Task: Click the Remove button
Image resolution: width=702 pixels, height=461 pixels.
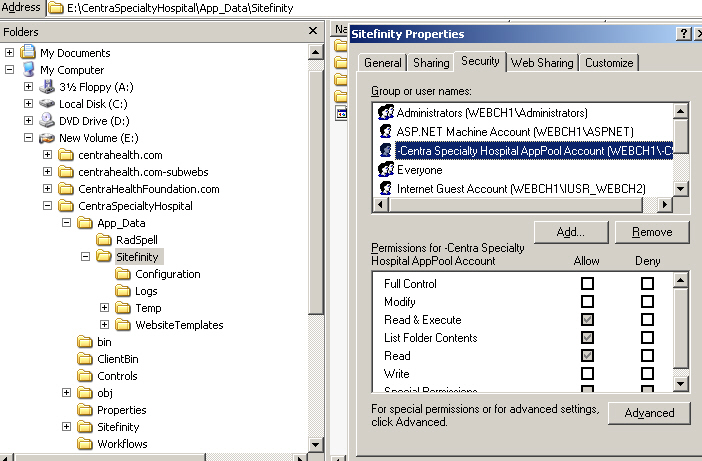Action: coord(652,232)
